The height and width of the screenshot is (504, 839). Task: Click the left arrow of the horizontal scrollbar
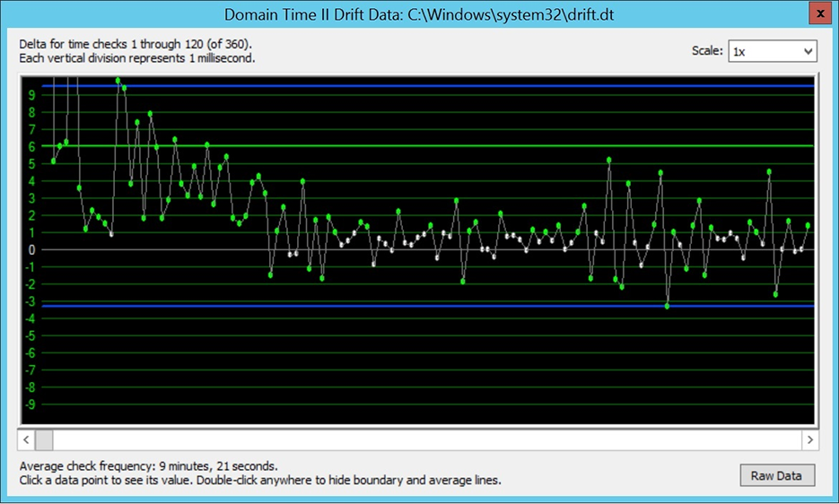pos(26,439)
